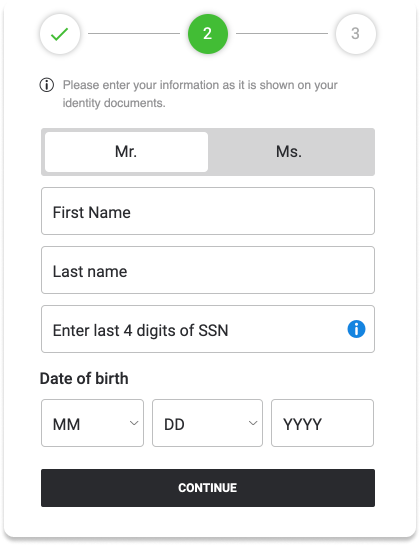Click the YYYY year field
Image resolution: width=420 pixels, height=545 pixels.
[x=323, y=423]
